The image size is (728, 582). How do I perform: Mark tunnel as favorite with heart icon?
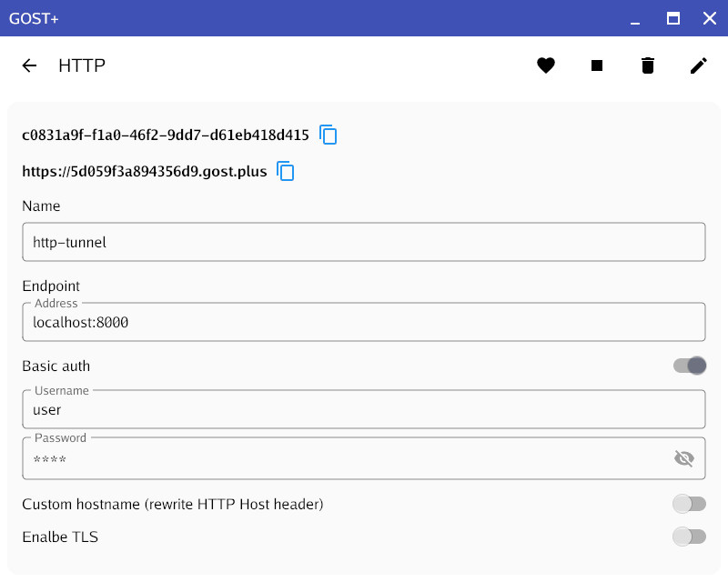pos(546,65)
